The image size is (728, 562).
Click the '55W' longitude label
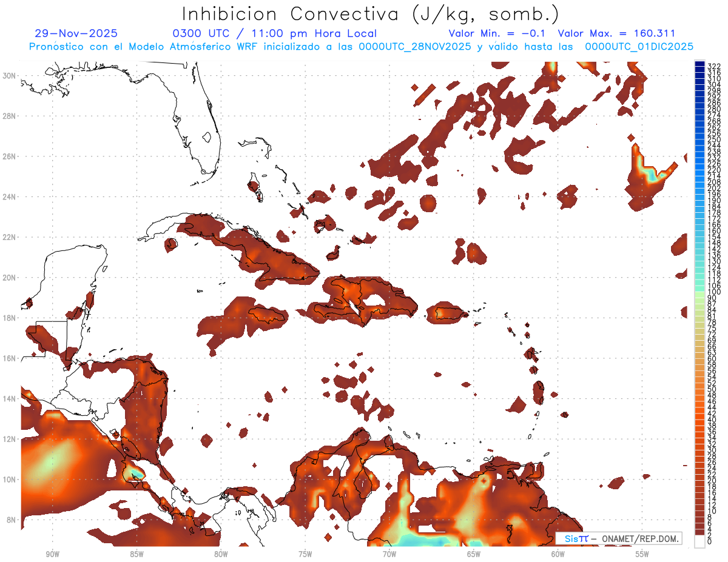click(642, 554)
